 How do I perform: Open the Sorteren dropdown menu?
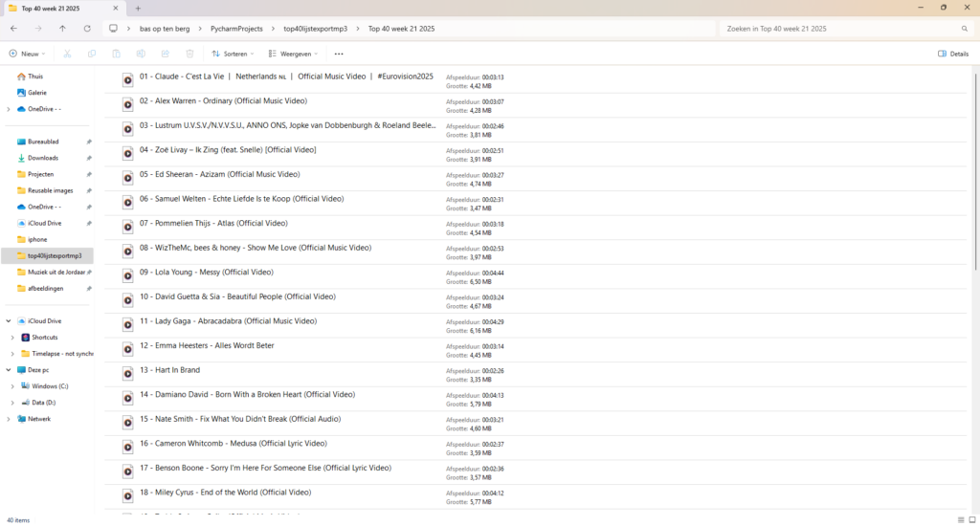tap(233, 54)
